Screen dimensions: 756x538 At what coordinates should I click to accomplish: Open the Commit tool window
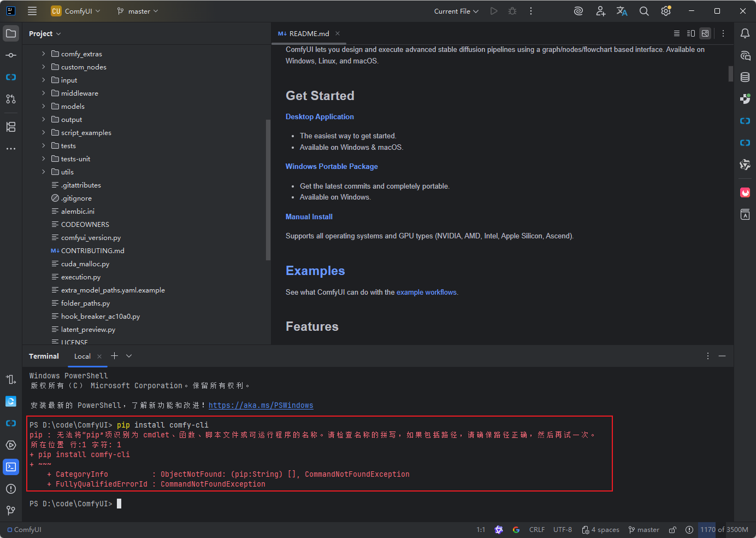pos(11,55)
